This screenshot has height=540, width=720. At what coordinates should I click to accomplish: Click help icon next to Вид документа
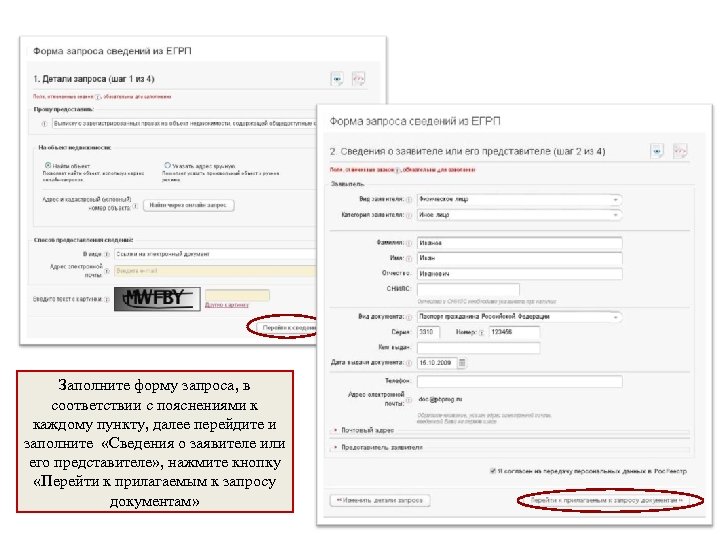[x=408, y=317]
